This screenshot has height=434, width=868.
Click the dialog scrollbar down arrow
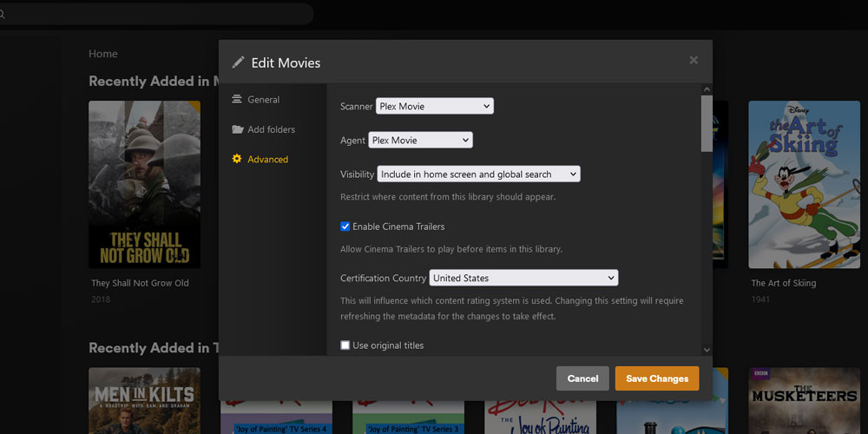(707, 350)
